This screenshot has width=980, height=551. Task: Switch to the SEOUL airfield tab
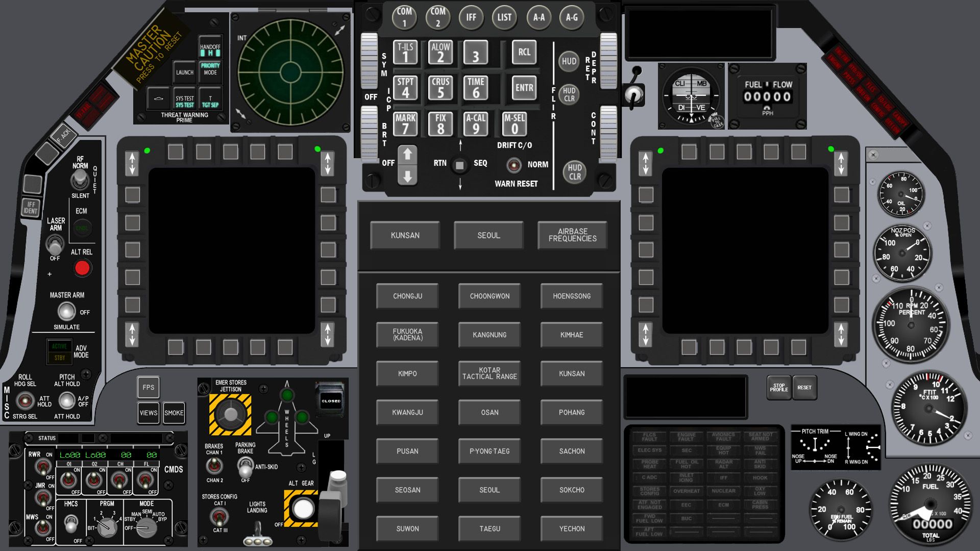point(488,235)
